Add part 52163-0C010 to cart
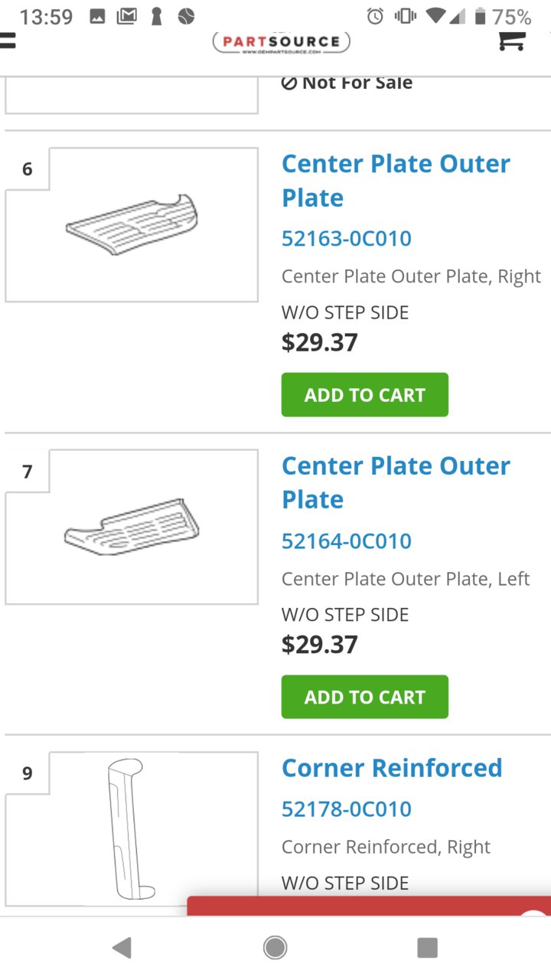551x980 pixels. tap(365, 395)
